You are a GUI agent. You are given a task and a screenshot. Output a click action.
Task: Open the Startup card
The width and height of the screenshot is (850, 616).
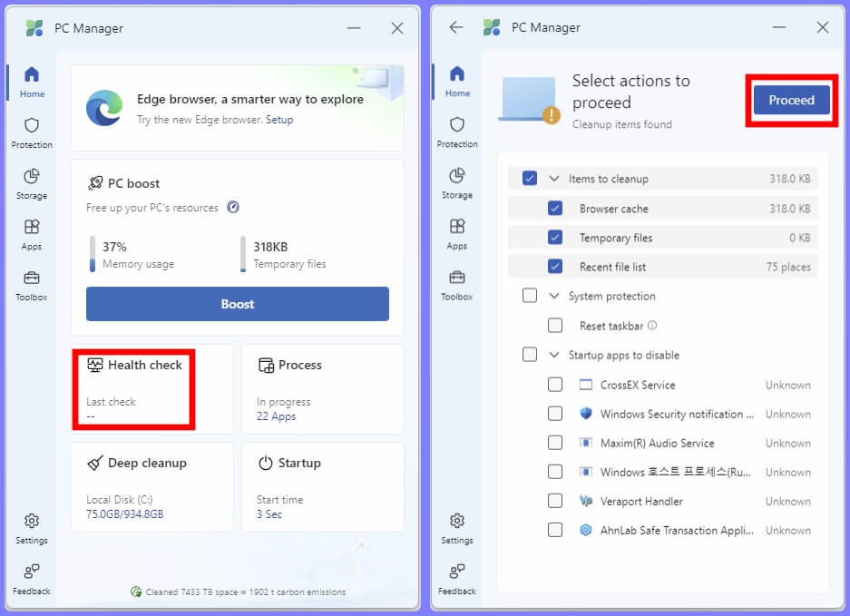coord(323,487)
